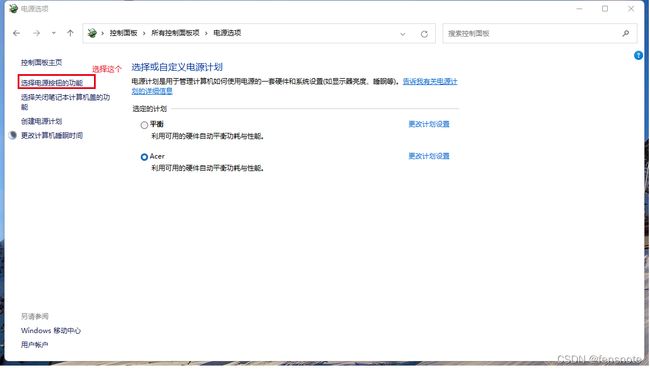Open recent locations dropdown arrow
Image resolution: width=650 pixels, height=369 pixels.
tap(53, 33)
